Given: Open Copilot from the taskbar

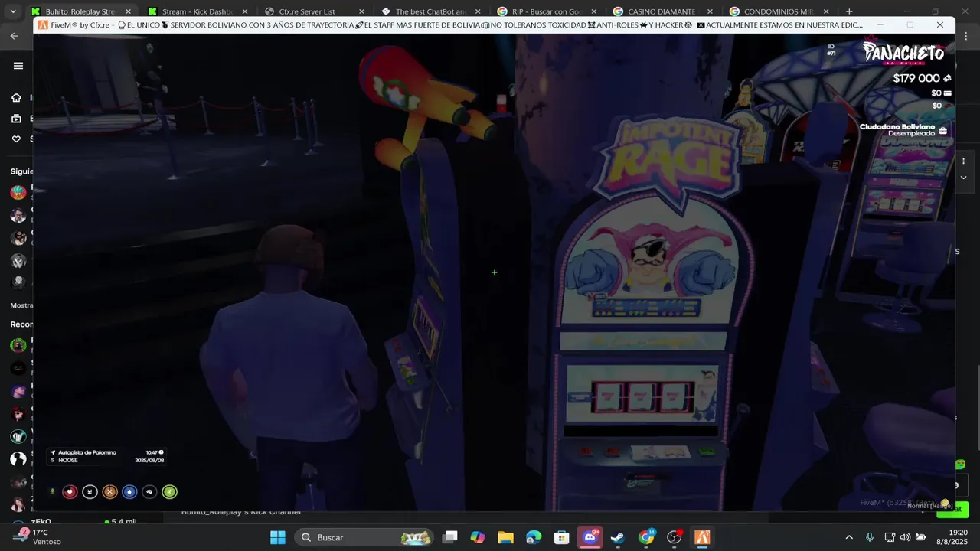Looking at the screenshot, I should pos(478,537).
